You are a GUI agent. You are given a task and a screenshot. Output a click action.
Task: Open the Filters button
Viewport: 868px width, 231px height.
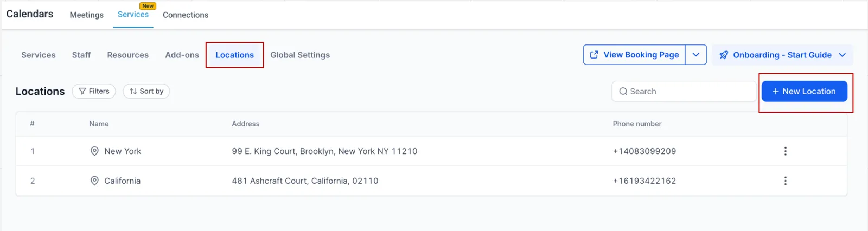(x=94, y=92)
